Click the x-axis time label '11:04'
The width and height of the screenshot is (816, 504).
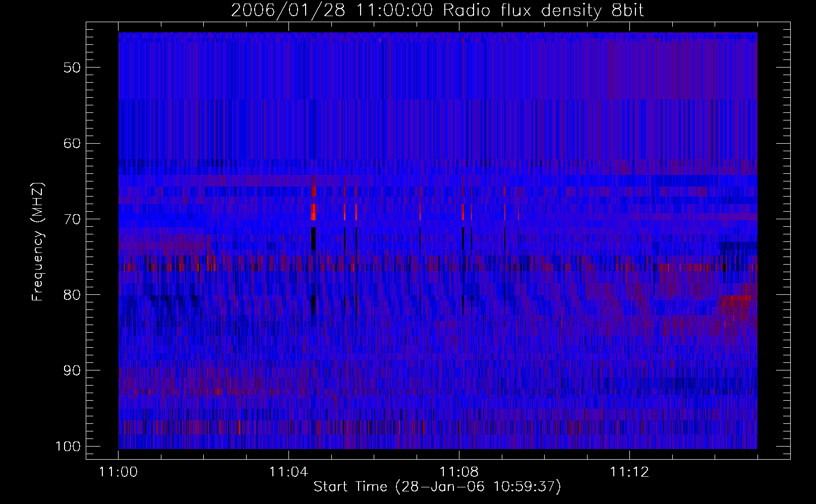coord(288,473)
